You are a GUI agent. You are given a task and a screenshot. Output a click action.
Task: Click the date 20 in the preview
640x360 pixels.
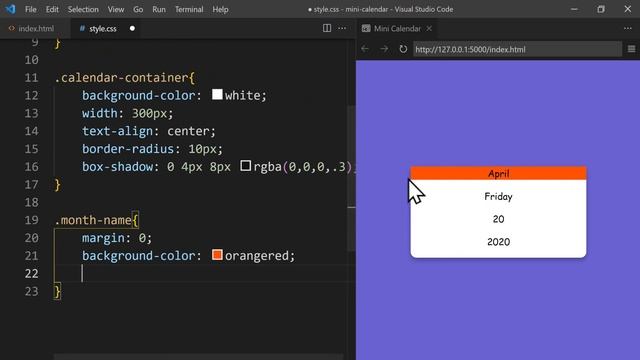498,219
